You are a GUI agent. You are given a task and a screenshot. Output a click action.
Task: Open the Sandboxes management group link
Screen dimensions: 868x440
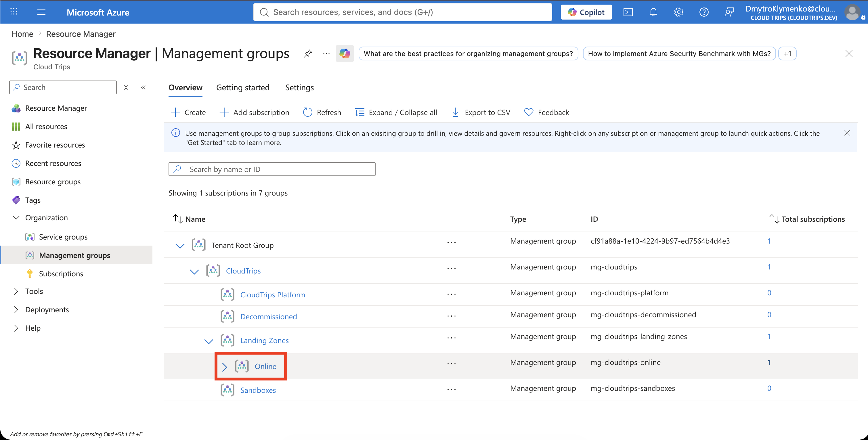point(258,390)
